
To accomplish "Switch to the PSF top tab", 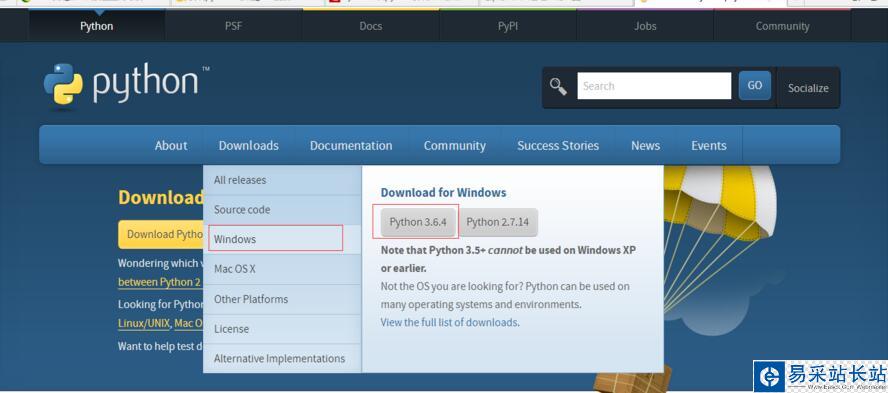I will 233,26.
